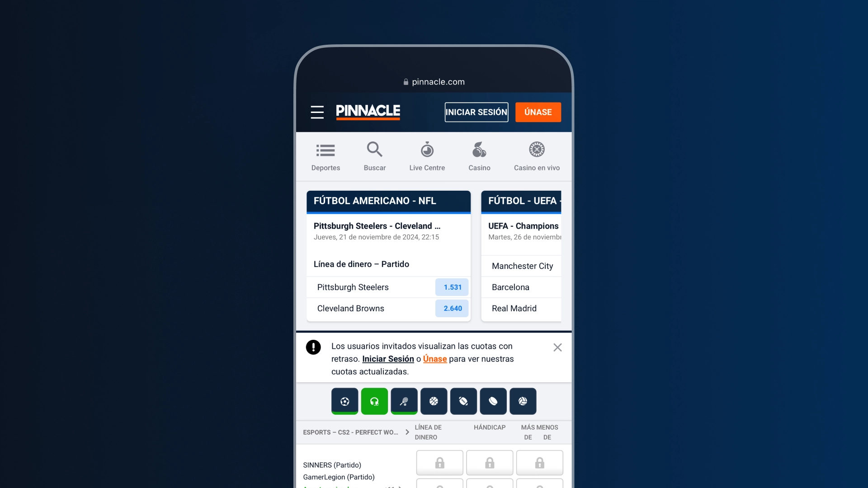Open the Buscar search icon
Screen dimensions: 868x488
click(x=375, y=155)
